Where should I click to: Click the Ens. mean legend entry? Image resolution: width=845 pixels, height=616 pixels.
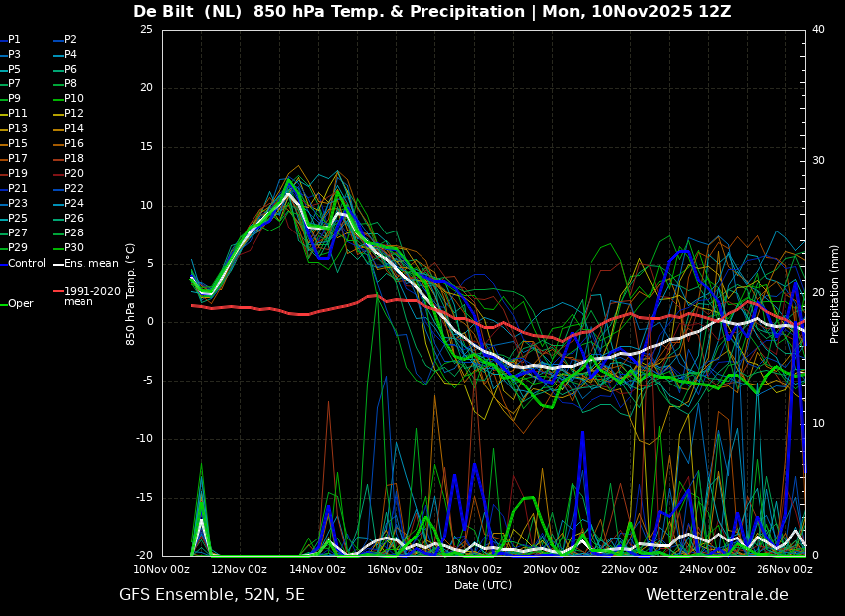click(x=85, y=264)
